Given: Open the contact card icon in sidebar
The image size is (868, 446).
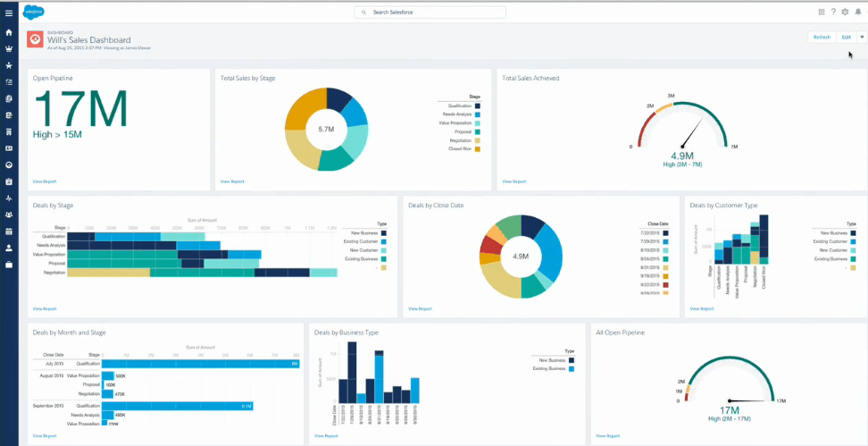Looking at the screenshot, I should 9,148.
